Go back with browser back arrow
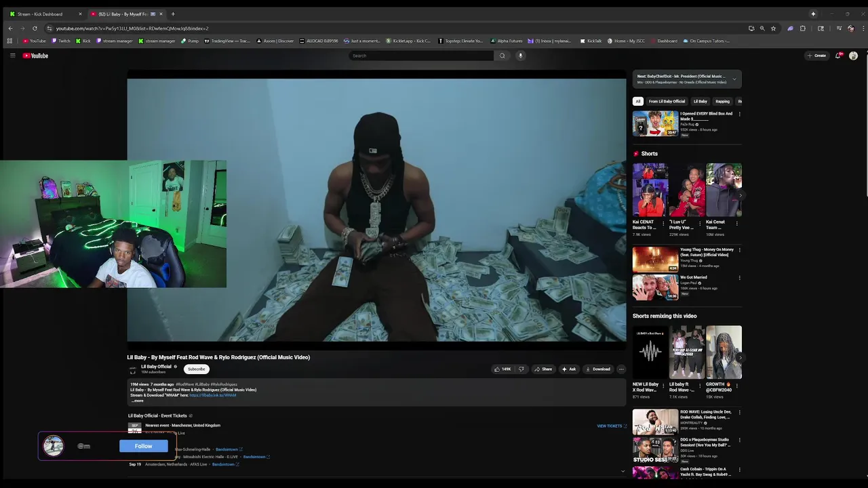Viewport: 868px width, 488px height. pyautogui.click(x=10, y=28)
